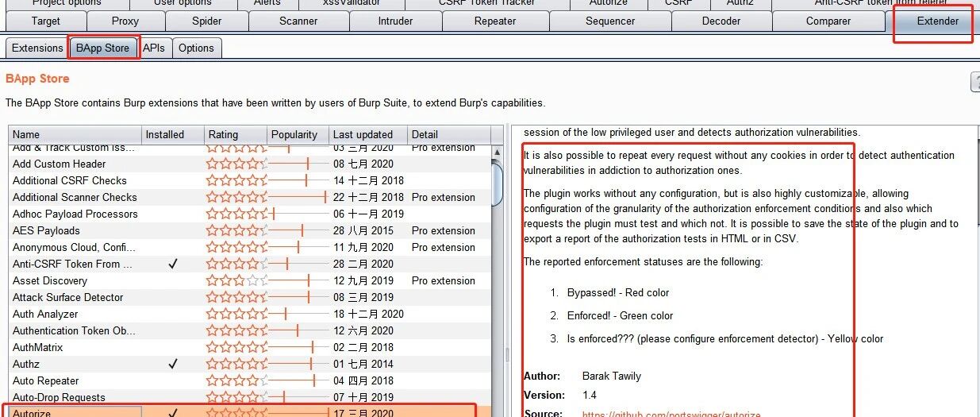Click the star rating of Anti-CSRF Token From row
The width and height of the screenshot is (980, 417).
pyautogui.click(x=237, y=264)
